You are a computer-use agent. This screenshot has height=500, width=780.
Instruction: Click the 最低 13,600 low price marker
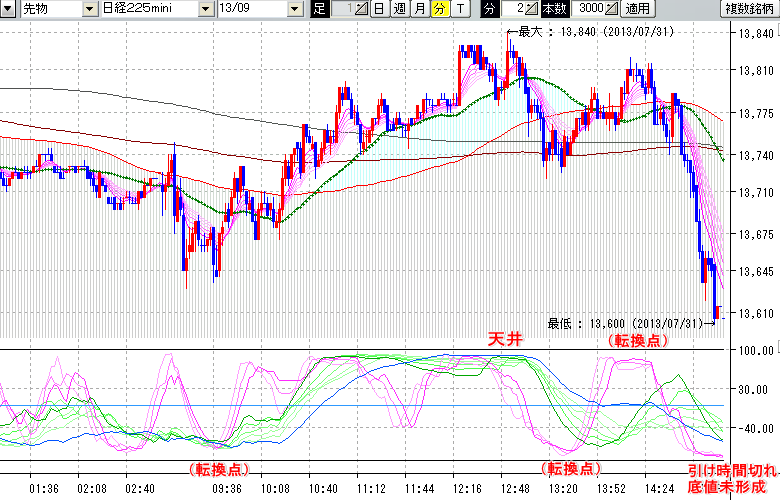click(x=630, y=322)
